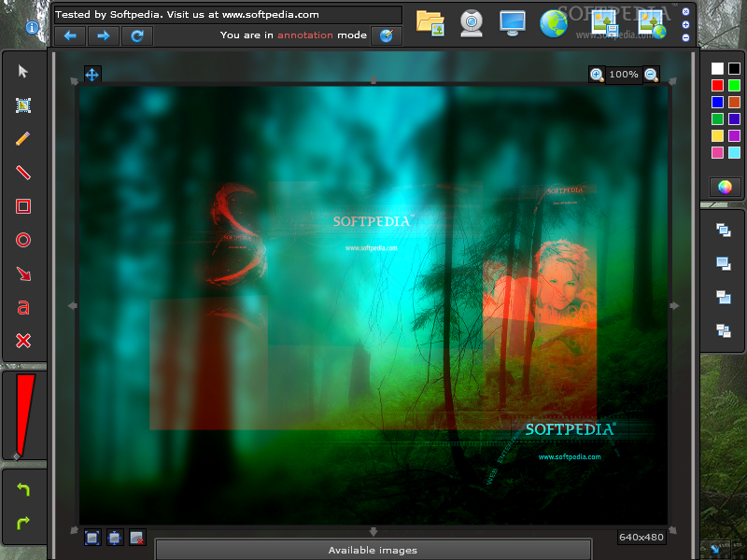
Task: Select the pencil freehand tool
Action: point(22,138)
